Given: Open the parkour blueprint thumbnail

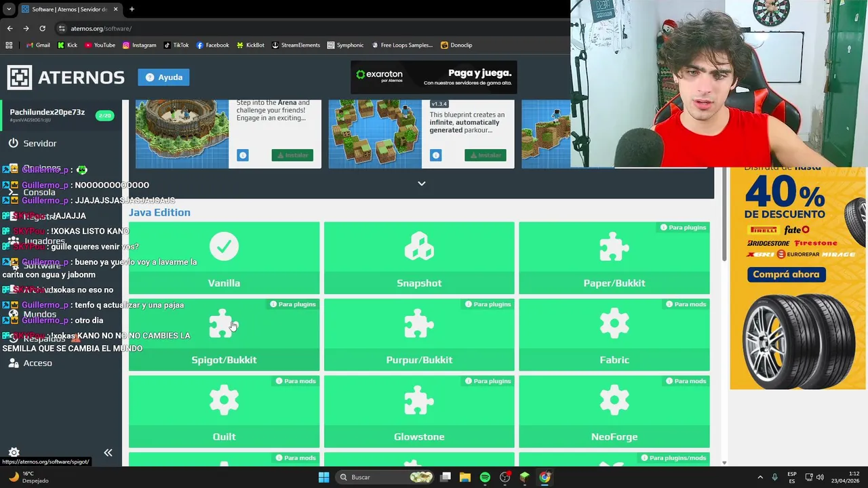Looking at the screenshot, I should coord(375,134).
